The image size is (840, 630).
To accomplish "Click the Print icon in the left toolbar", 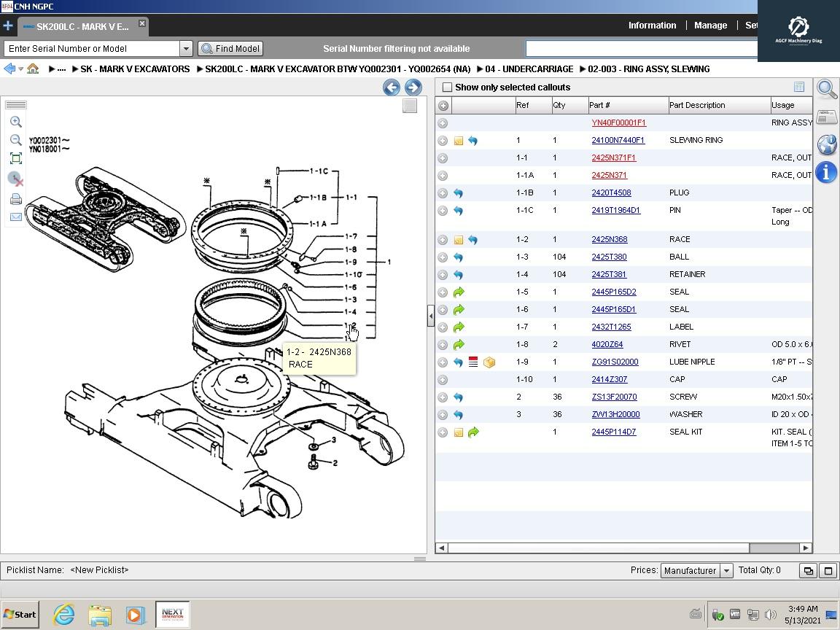I will [x=16, y=198].
